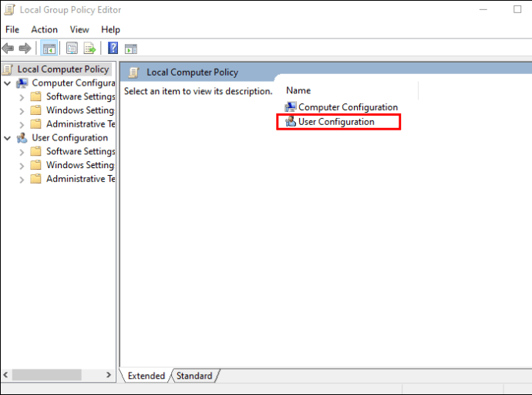
Task: Expand Windows Settings under User Configuration
Action: [22, 166]
